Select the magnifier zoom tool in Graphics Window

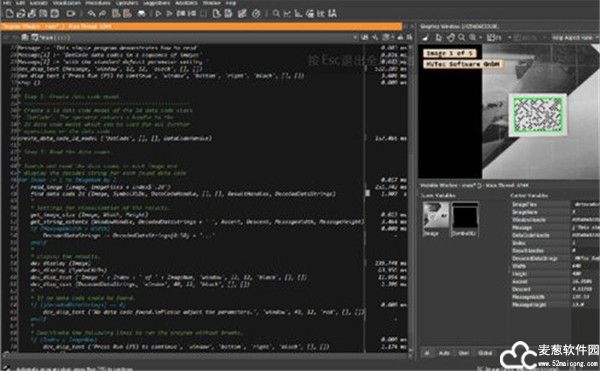462,37
